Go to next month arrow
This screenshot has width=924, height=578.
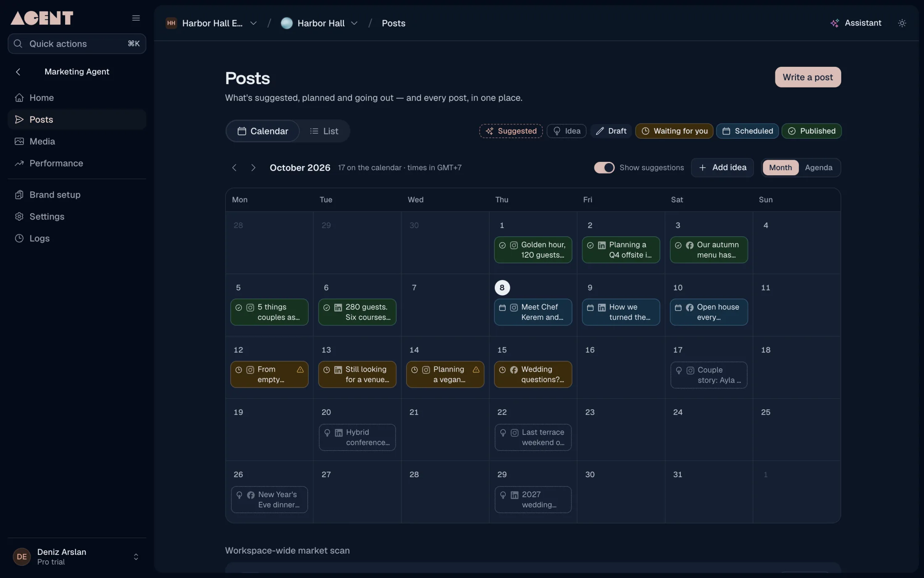tap(253, 168)
